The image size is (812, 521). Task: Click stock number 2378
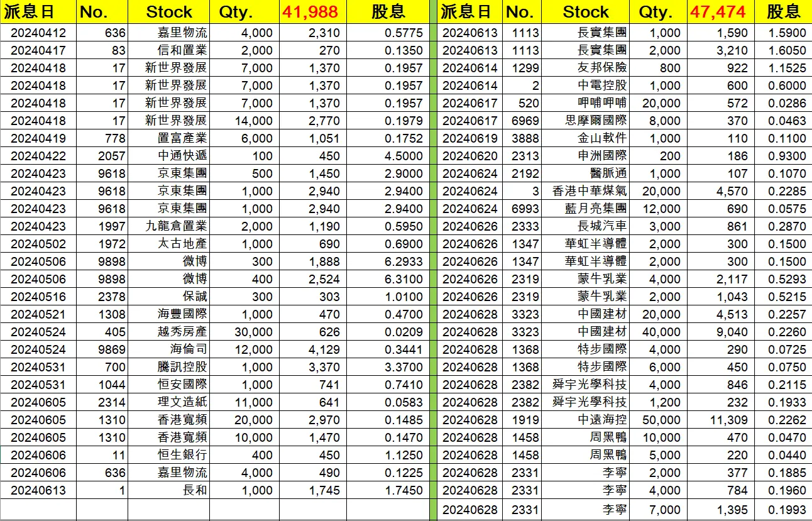click(x=102, y=297)
